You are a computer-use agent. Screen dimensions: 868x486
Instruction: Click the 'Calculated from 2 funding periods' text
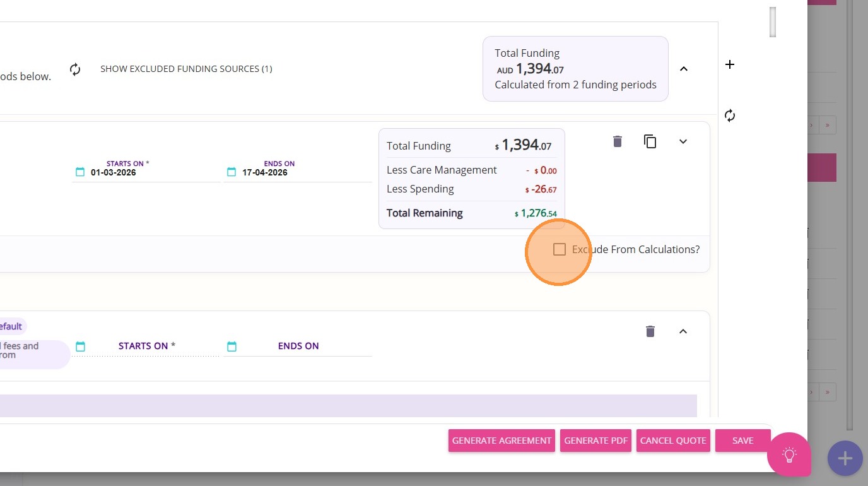coord(576,85)
